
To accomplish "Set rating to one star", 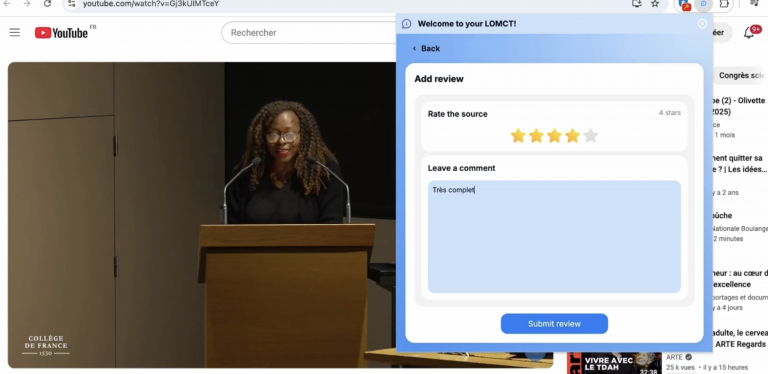I will point(518,136).
